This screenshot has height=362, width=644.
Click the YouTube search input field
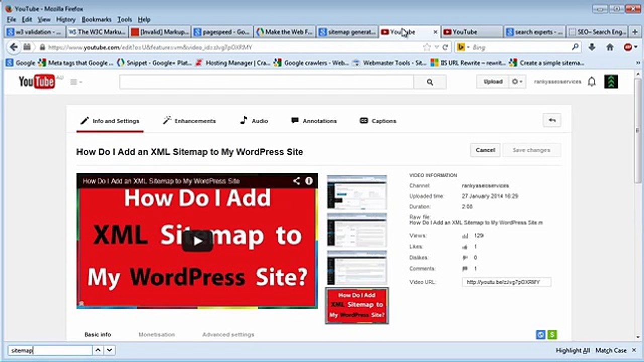coord(266,82)
